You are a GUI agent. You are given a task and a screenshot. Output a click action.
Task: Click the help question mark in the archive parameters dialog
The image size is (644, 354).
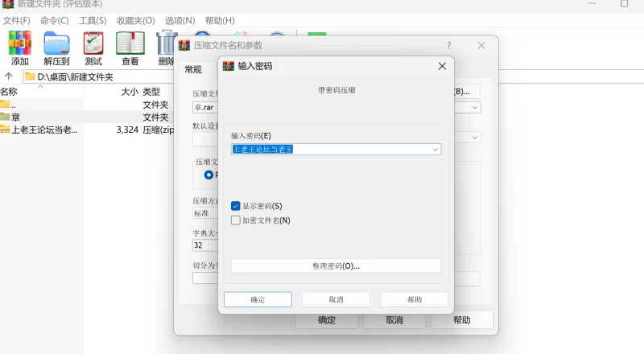coord(449,45)
